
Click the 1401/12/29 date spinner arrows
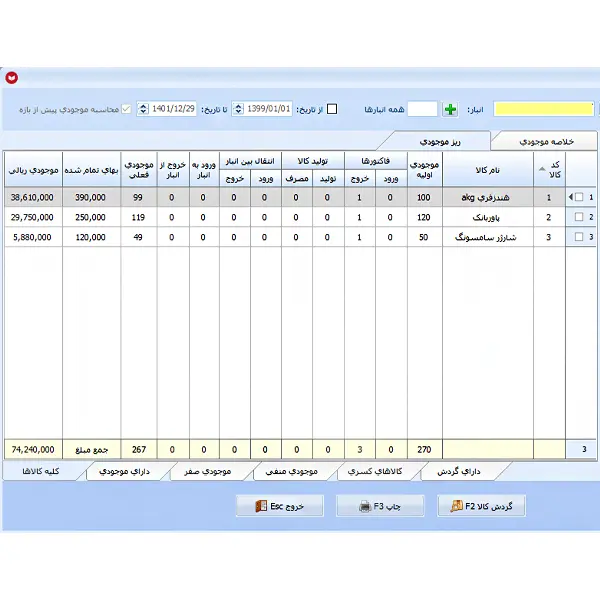tap(143, 109)
